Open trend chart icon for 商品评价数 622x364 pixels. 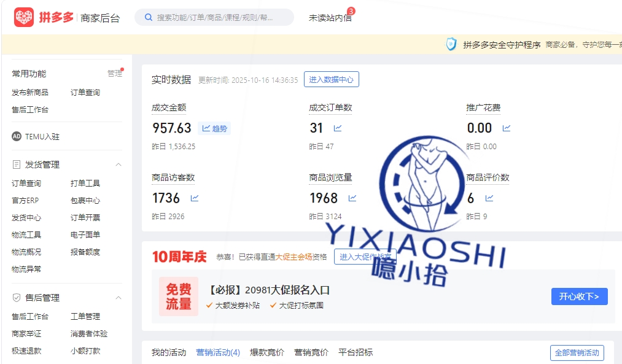coord(489,198)
